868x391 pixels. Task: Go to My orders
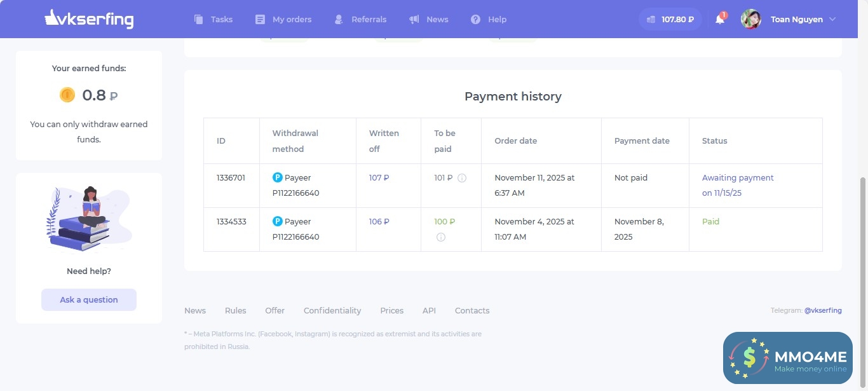[x=283, y=19]
